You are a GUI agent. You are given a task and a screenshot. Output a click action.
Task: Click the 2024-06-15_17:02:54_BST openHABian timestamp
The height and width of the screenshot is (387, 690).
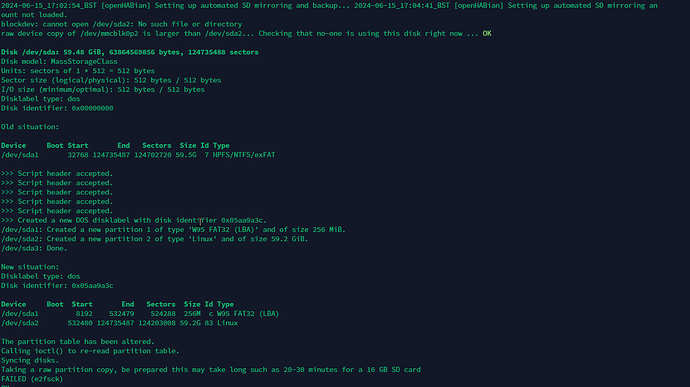(49, 6)
